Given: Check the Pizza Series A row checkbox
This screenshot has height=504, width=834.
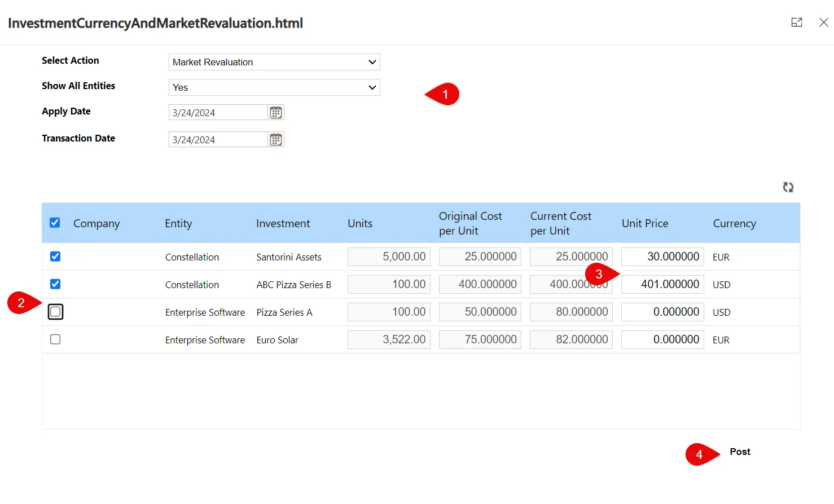Looking at the screenshot, I should [55, 312].
